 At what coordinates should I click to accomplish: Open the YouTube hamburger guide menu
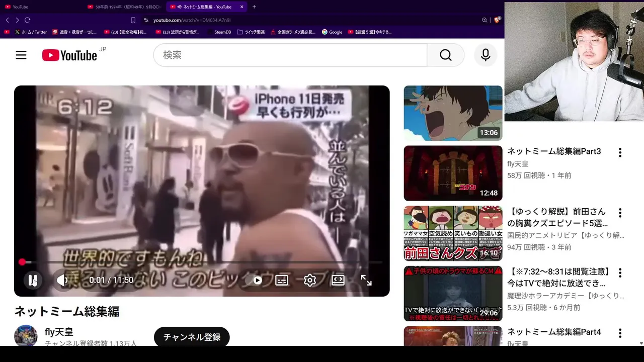(x=21, y=55)
